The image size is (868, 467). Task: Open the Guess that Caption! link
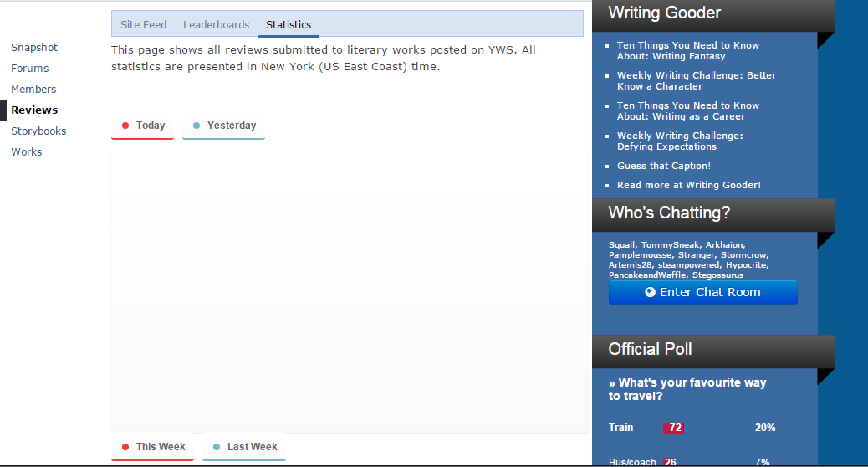pos(664,166)
